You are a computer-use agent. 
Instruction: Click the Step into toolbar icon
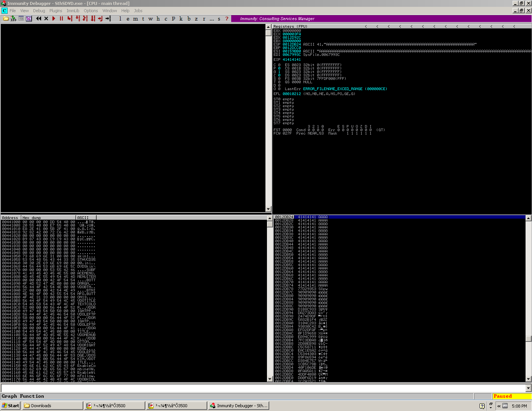click(70, 18)
